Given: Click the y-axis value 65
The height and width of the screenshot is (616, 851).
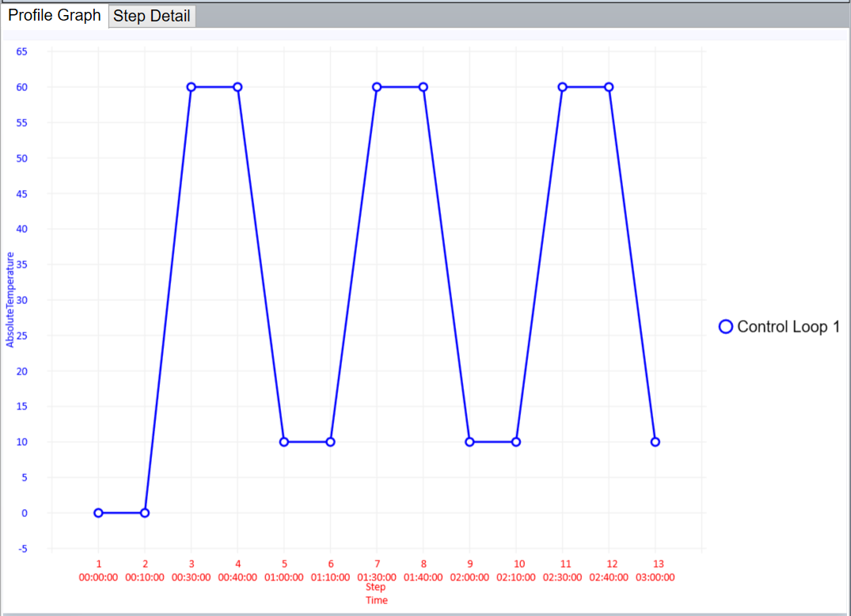Looking at the screenshot, I should tap(21, 51).
